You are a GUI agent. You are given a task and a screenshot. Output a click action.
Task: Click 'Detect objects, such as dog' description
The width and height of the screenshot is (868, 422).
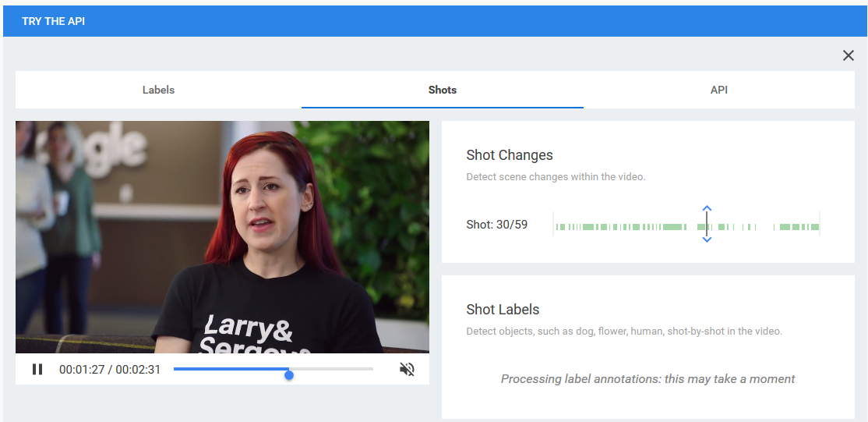(624, 332)
